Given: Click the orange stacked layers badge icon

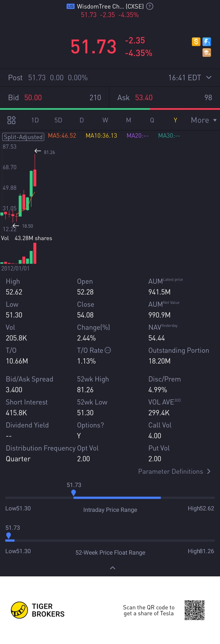Looking at the screenshot, I should pyautogui.click(x=207, y=53).
